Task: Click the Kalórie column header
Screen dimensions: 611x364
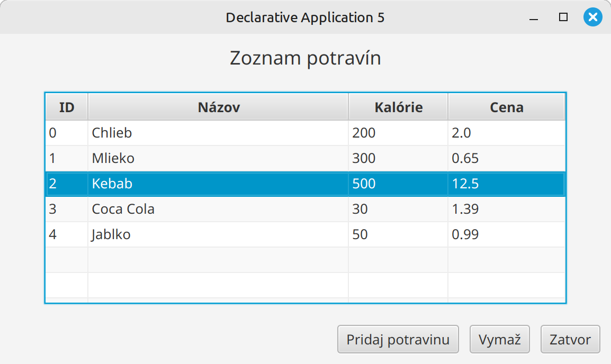Action: tap(398, 107)
